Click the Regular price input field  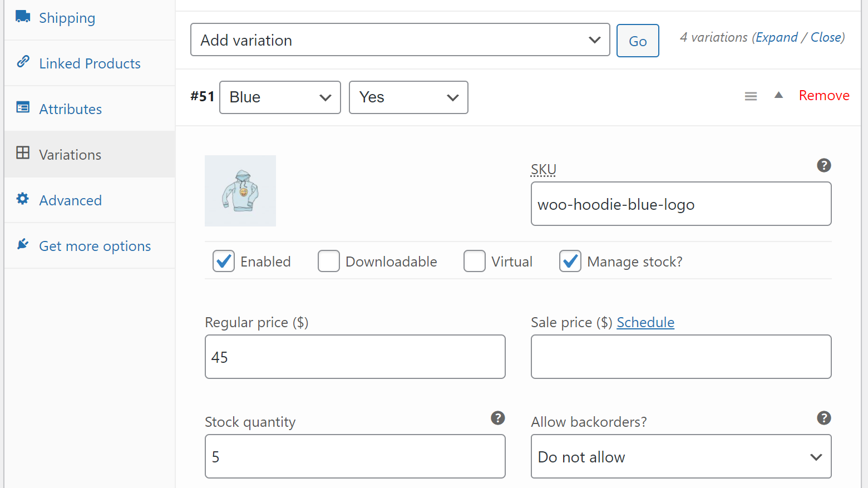[x=355, y=357]
